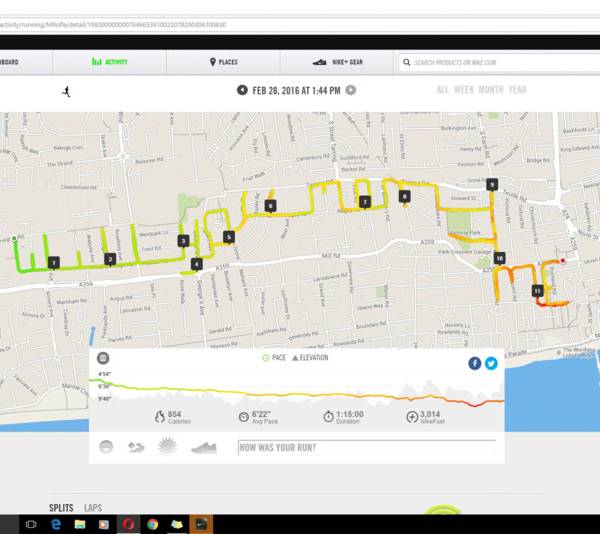
Task: Share run on Twitter
Action: [x=491, y=363]
